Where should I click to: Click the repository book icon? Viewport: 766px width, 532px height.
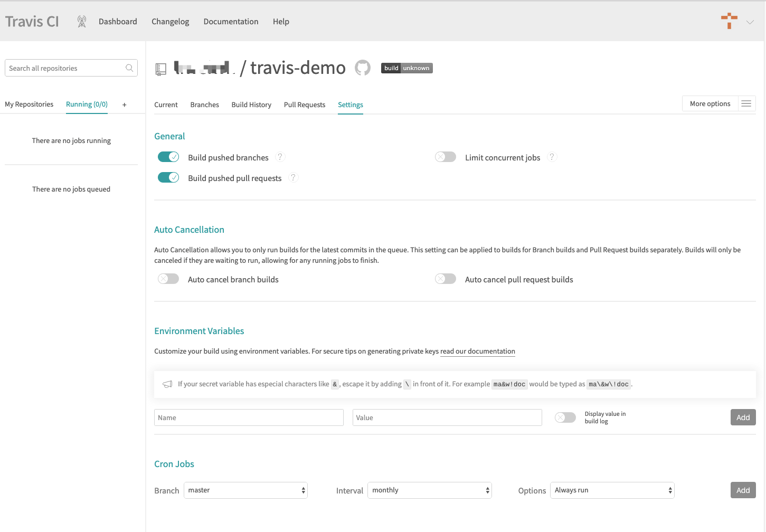click(x=161, y=68)
